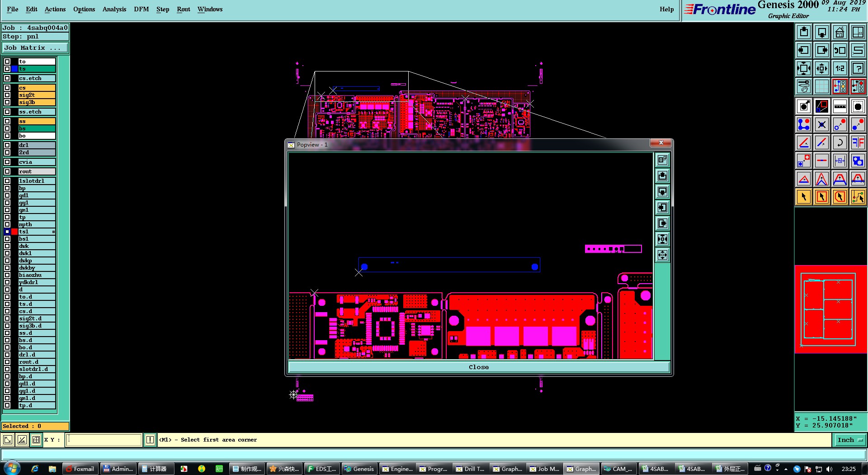Open the wrench and palette settings icon
Screen dimensions: 868x475
[804, 86]
